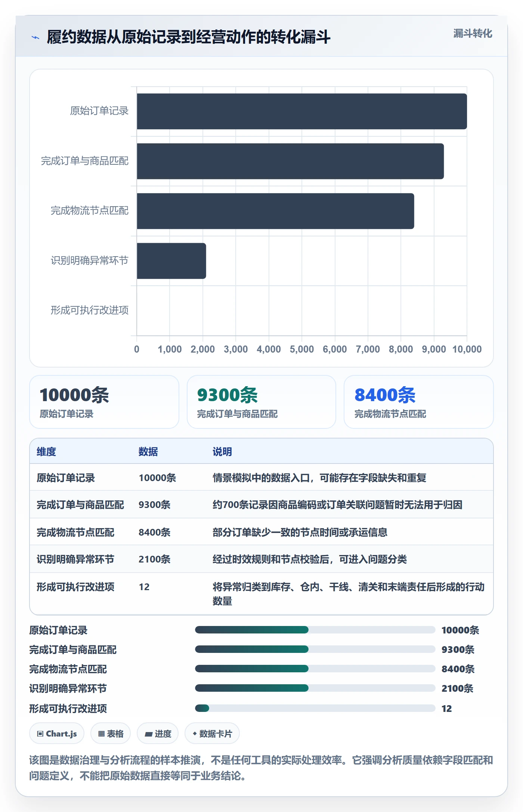
Task: Click the 10,000 x-axis tick label
Action: (x=467, y=349)
